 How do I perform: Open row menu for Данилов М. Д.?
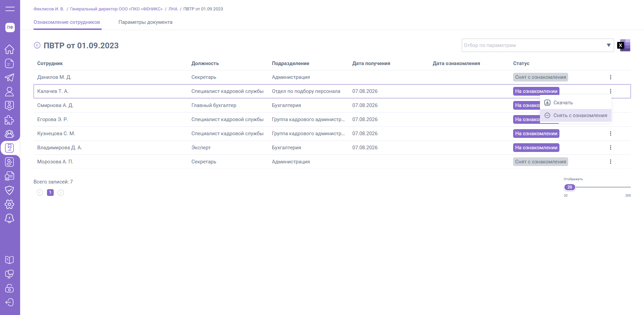coord(610,77)
